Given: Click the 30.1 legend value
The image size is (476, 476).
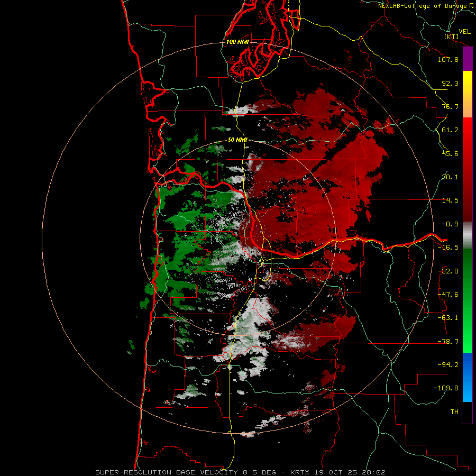Looking at the screenshot, I should point(450,177).
